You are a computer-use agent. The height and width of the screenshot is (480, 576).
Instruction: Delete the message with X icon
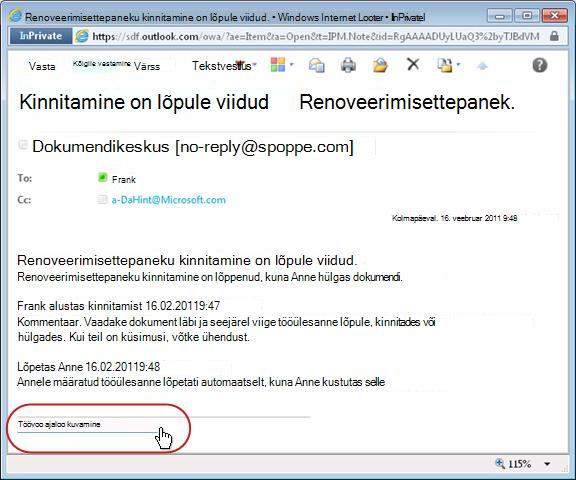(x=413, y=65)
